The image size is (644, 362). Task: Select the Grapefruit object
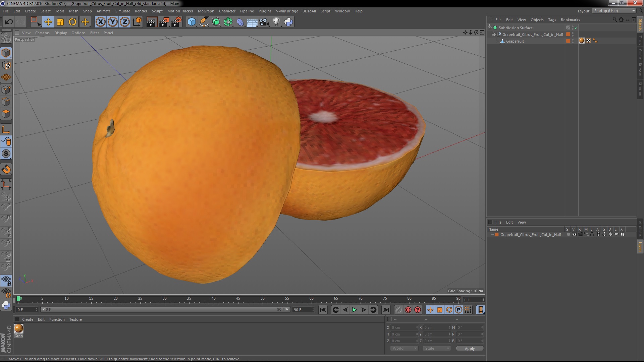(x=515, y=41)
